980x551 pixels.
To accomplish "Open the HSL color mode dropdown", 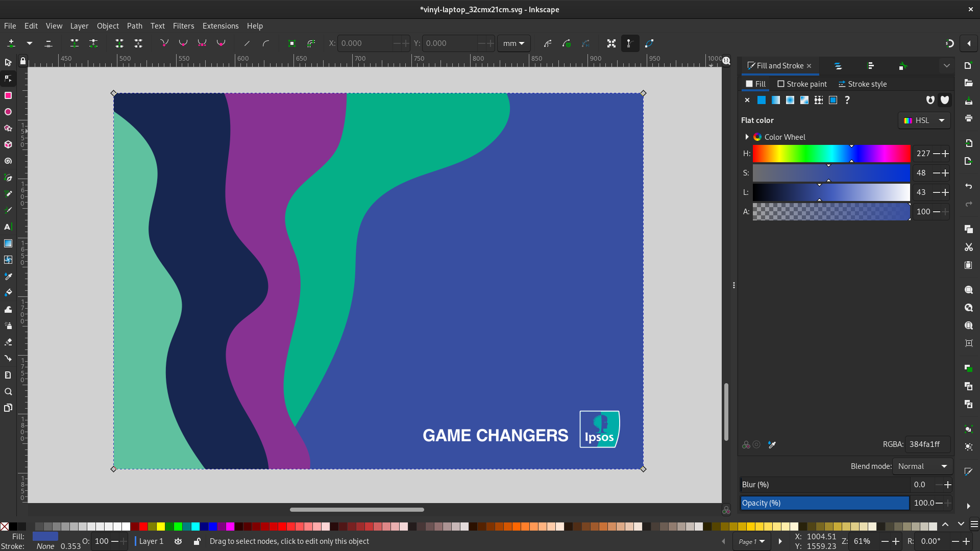I will pos(924,120).
